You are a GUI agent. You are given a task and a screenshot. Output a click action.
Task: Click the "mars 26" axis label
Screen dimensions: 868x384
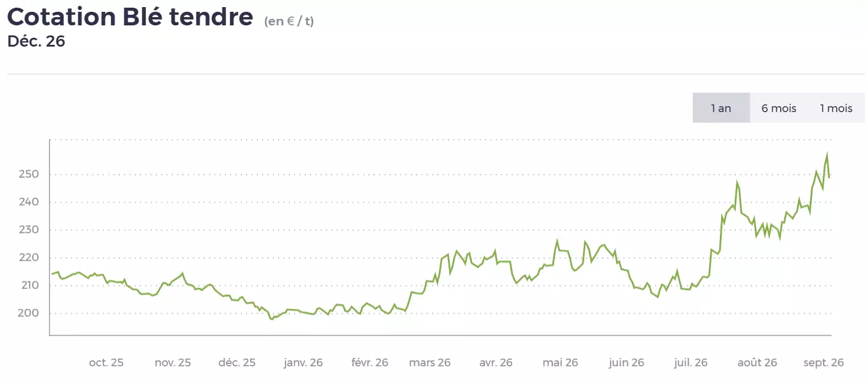pyautogui.click(x=430, y=362)
